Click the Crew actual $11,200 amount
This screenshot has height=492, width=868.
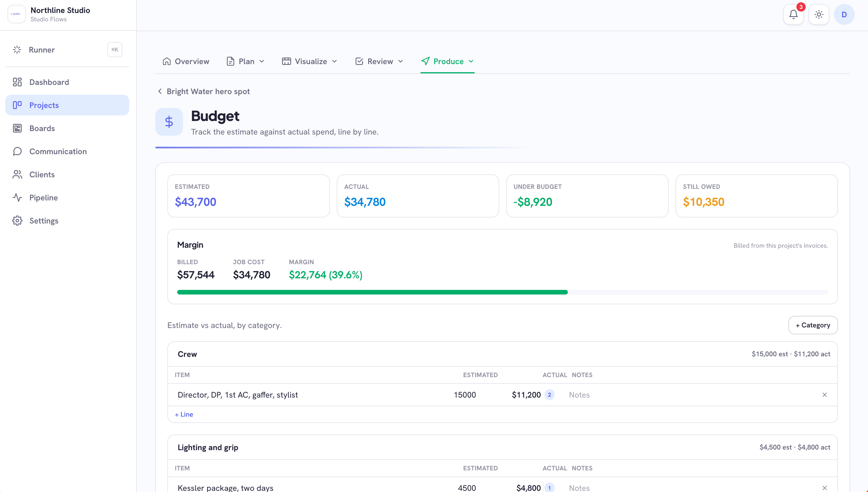[x=526, y=395]
